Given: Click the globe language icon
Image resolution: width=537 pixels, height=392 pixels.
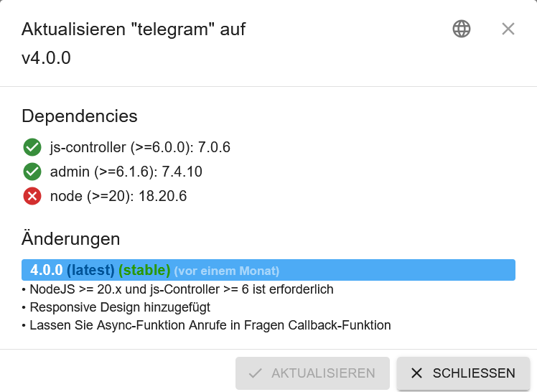Looking at the screenshot, I should coord(462,29).
